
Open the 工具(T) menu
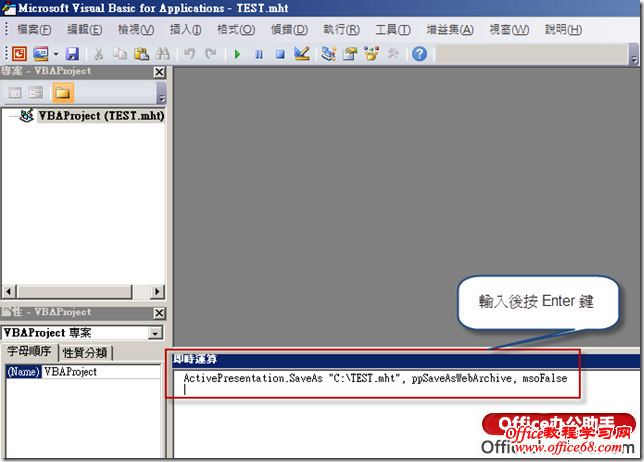(x=393, y=30)
